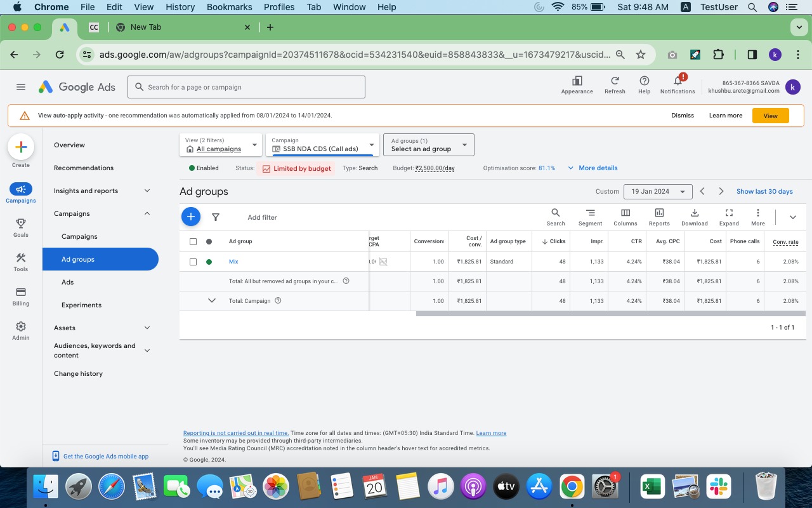
Task: Open the Reports icon in table toolbar
Action: click(x=659, y=217)
